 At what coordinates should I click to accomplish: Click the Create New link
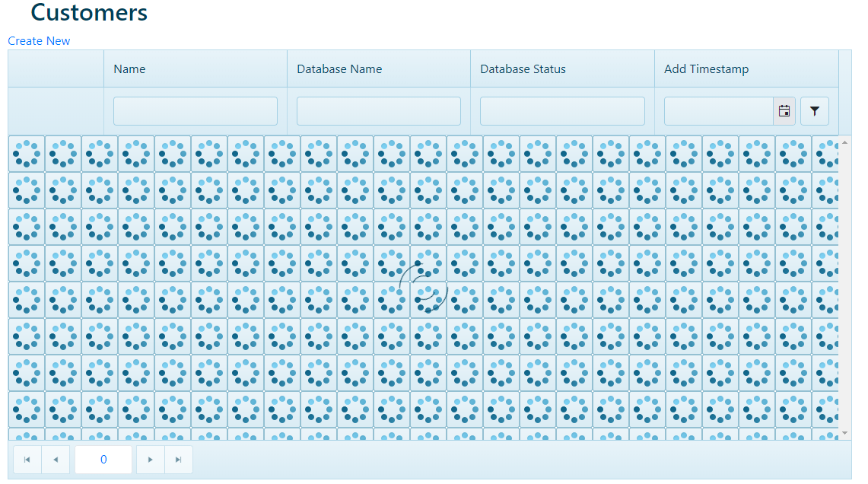pyautogui.click(x=39, y=41)
